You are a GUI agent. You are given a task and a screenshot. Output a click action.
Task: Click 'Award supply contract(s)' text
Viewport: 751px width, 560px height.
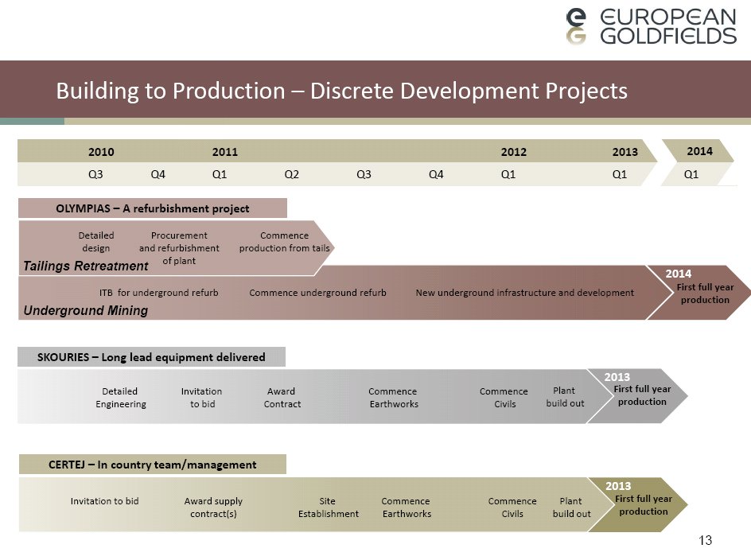(x=214, y=507)
